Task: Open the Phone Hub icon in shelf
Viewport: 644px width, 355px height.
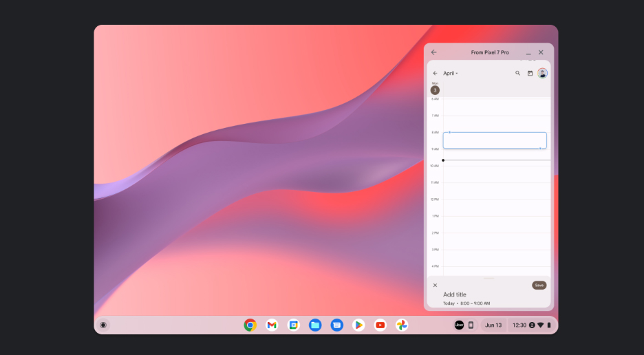Action: pyautogui.click(x=471, y=325)
